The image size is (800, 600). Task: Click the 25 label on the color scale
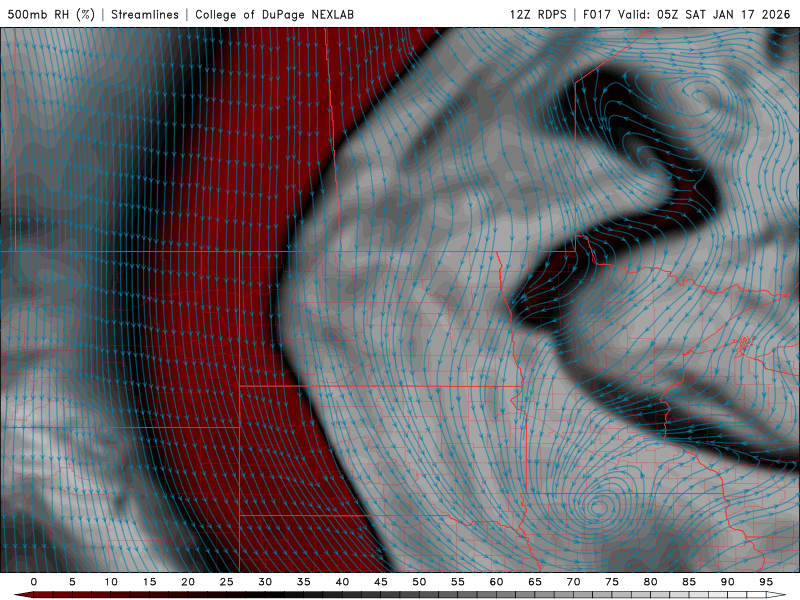(227, 582)
